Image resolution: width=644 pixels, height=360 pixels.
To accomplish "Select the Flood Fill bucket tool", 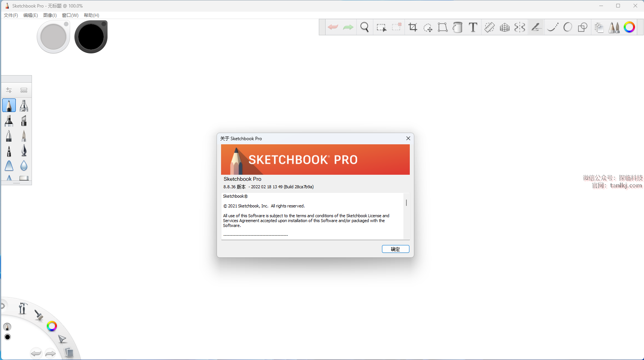I will [x=458, y=27].
